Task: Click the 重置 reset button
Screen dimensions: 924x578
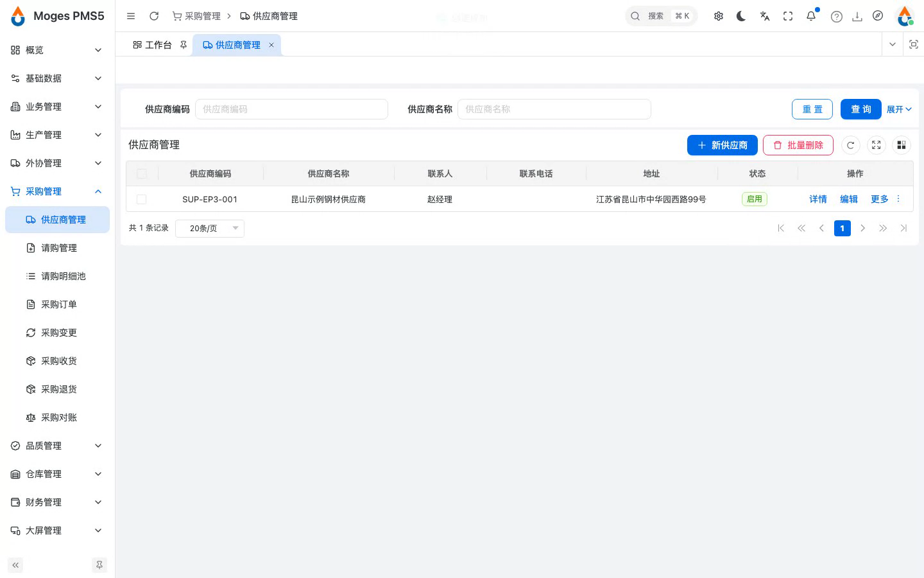Action: pos(812,109)
